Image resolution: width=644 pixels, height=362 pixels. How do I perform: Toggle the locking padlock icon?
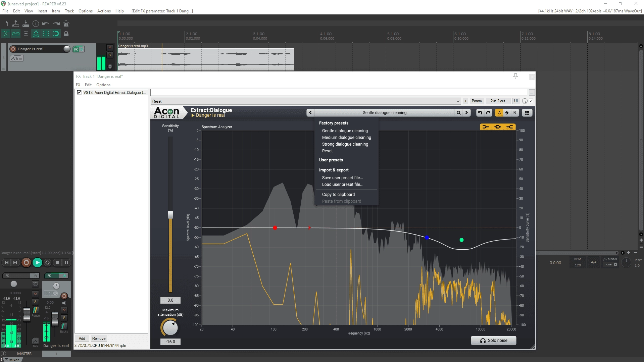66,34
